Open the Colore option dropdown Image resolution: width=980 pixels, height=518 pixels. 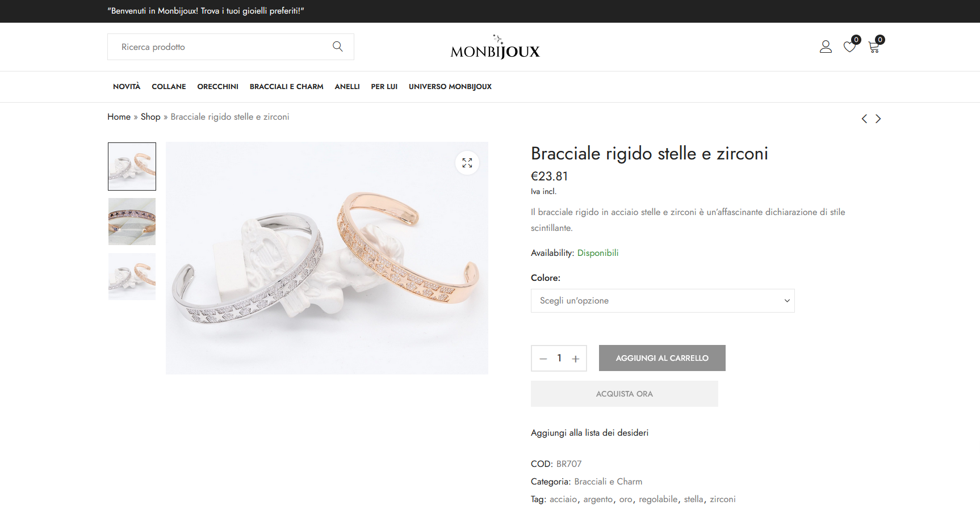point(662,301)
